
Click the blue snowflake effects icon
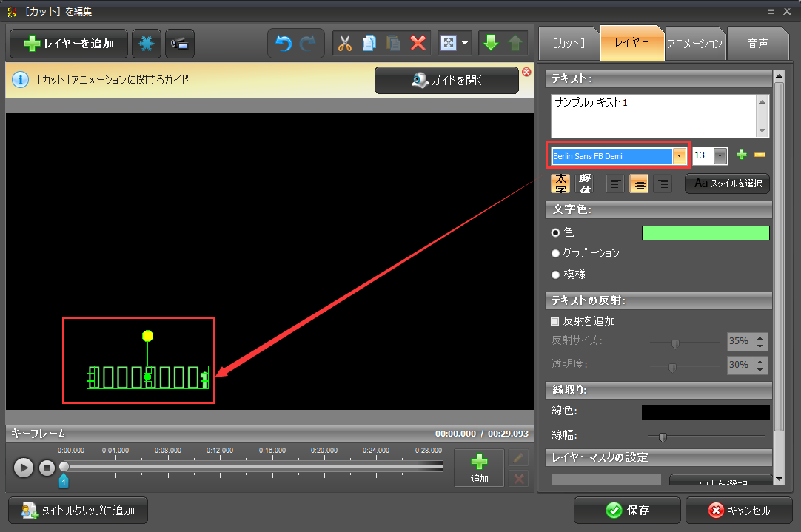pyautogui.click(x=147, y=44)
